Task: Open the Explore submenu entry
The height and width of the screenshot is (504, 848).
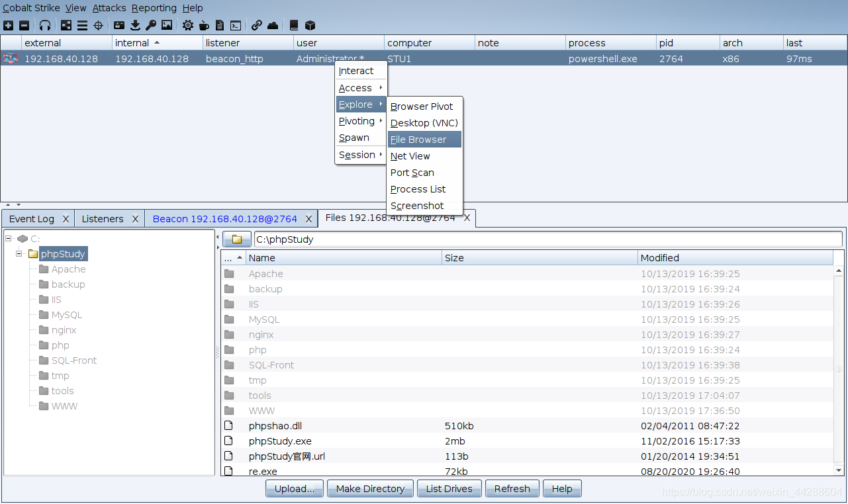Action: pos(361,105)
